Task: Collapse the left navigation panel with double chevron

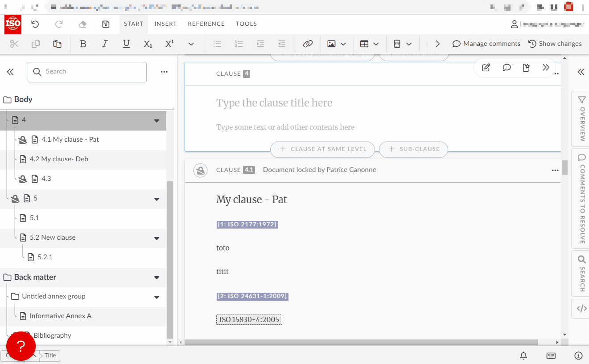Action: click(x=10, y=71)
